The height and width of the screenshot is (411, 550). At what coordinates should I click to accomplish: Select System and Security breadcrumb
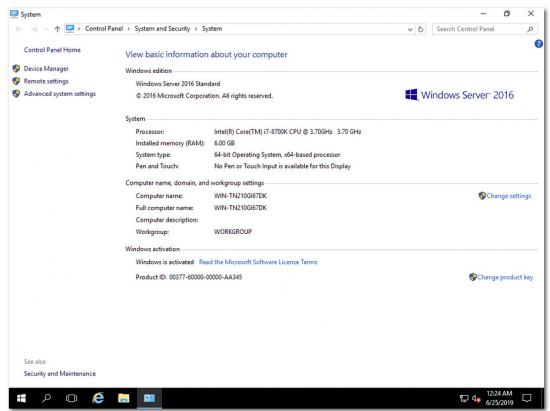tap(162, 29)
